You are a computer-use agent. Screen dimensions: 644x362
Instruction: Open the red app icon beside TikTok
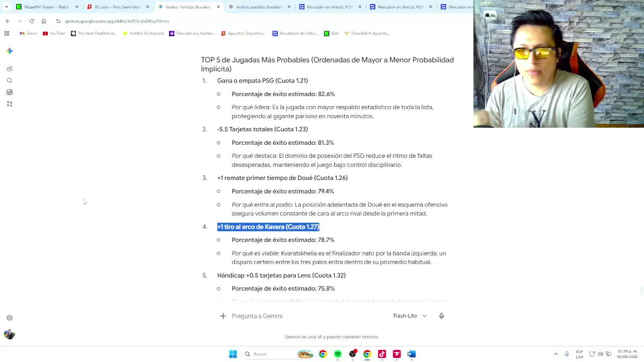click(x=396, y=354)
